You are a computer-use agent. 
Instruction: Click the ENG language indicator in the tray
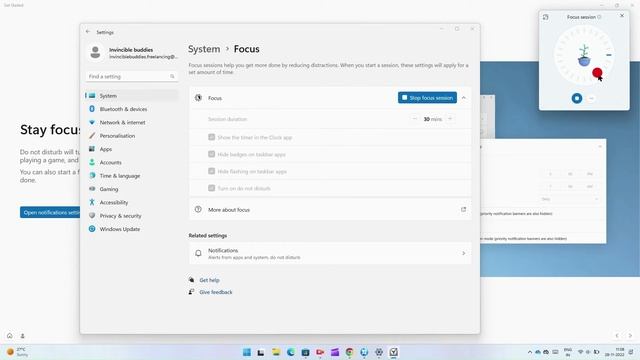pos(568,352)
